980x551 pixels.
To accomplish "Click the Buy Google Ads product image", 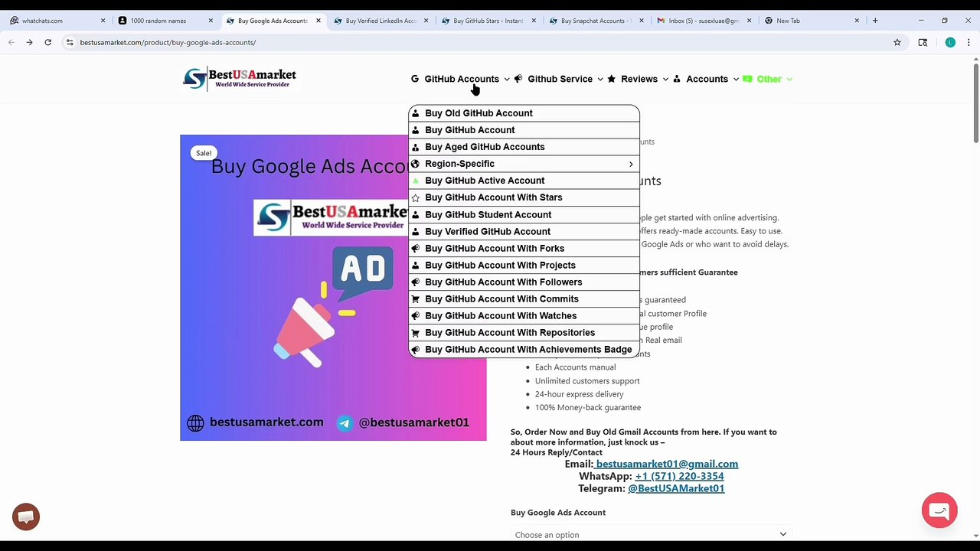I will tap(333, 288).
